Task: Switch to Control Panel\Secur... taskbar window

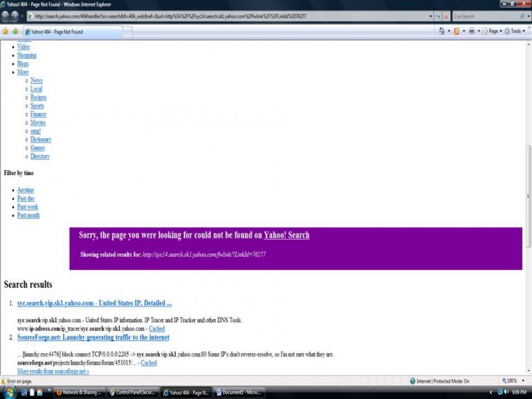Action: click(133, 393)
